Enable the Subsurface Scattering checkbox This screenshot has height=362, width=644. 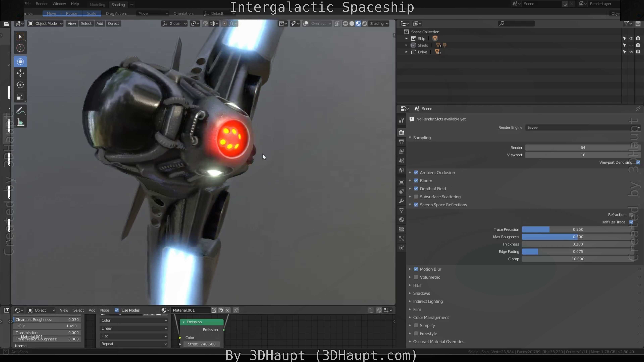pyautogui.click(x=416, y=197)
